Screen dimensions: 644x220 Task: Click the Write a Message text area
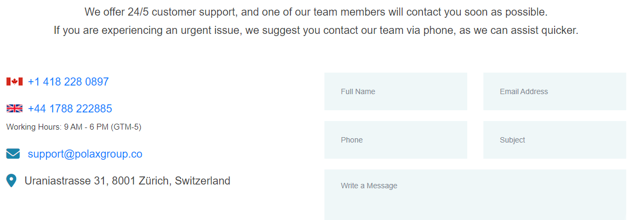point(475,194)
